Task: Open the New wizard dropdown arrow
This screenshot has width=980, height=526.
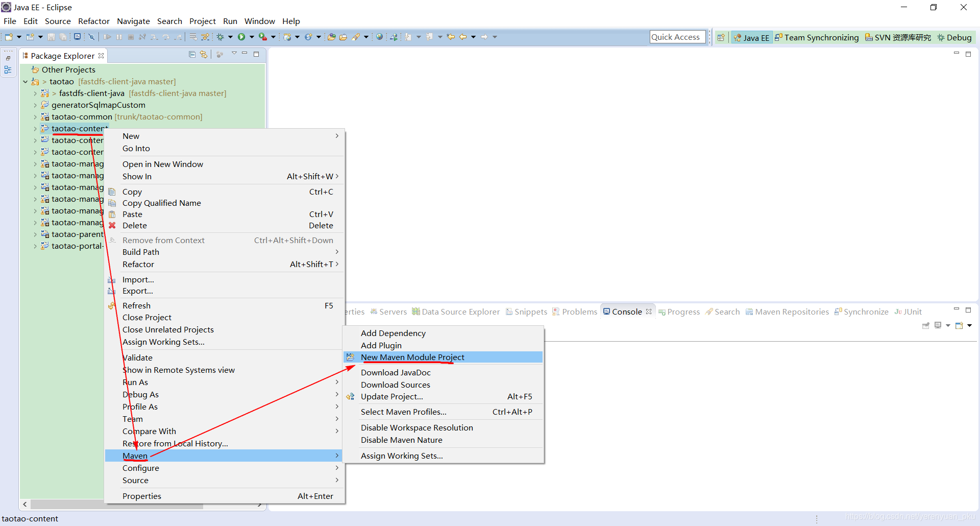Action: click(19, 37)
